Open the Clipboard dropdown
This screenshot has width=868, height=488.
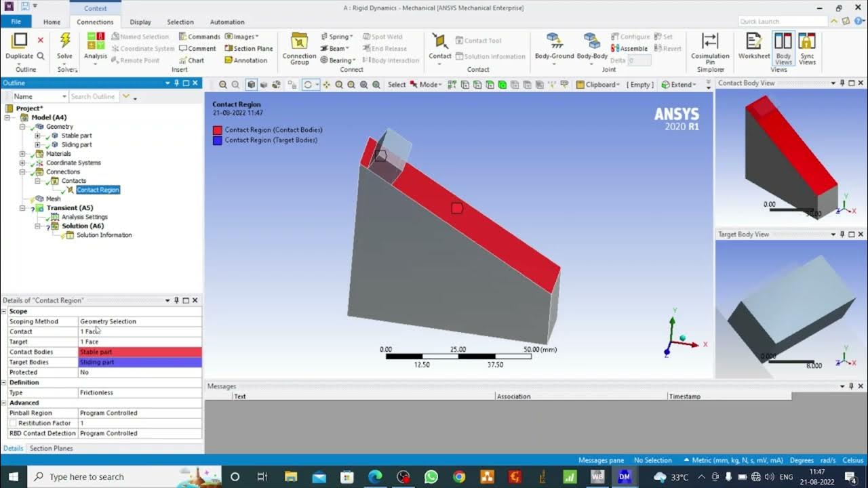[597, 85]
